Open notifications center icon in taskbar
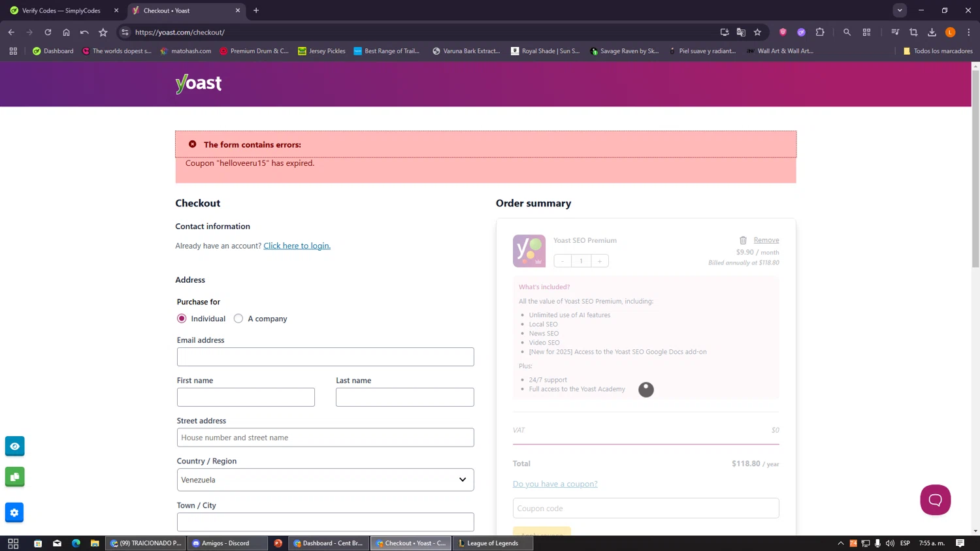Screen dimensions: 980x551 (x=960, y=543)
